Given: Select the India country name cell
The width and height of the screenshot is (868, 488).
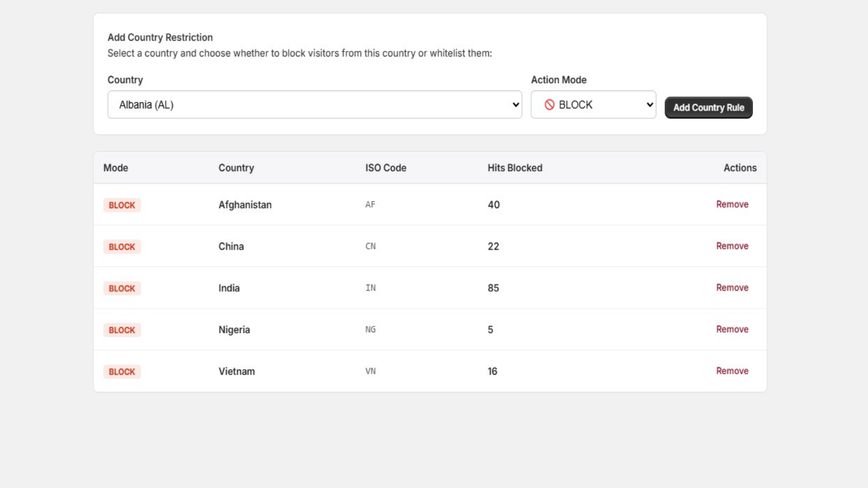Looking at the screenshot, I should coord(229,288).
